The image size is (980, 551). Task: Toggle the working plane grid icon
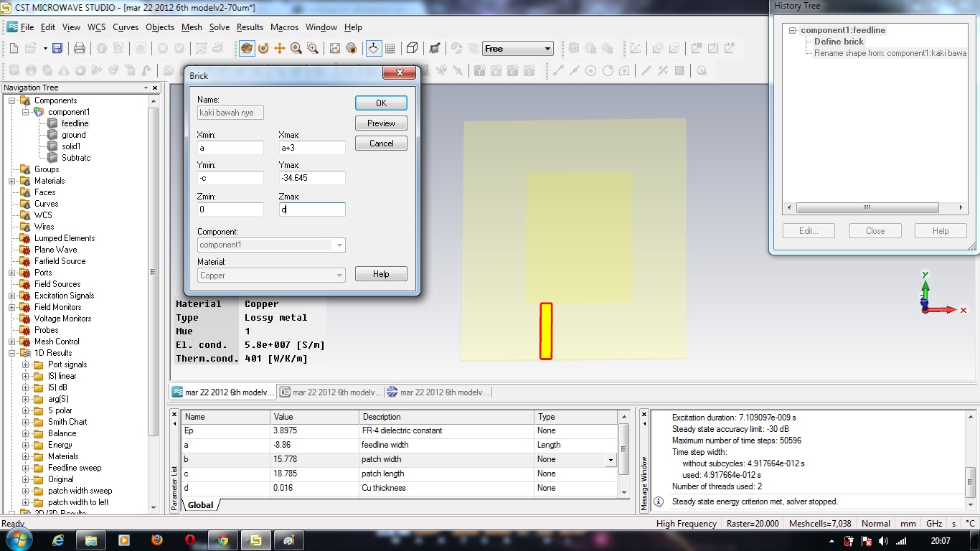390,48
